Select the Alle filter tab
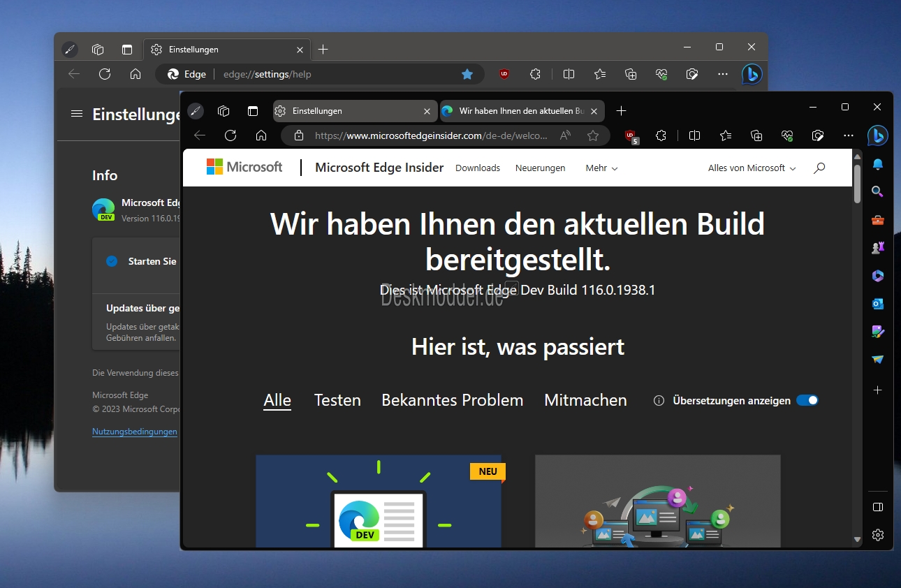This screenshot has width=901, height=588. [277, 401]
